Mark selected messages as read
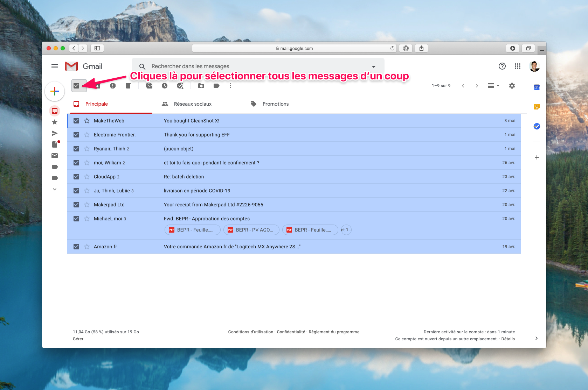 pos(149,86)
